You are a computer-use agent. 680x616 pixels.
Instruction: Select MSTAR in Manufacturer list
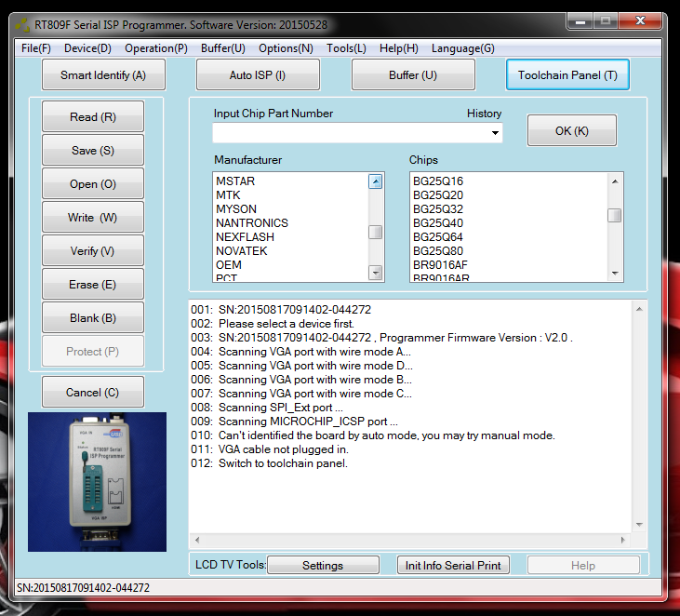(x=235, y=181)
